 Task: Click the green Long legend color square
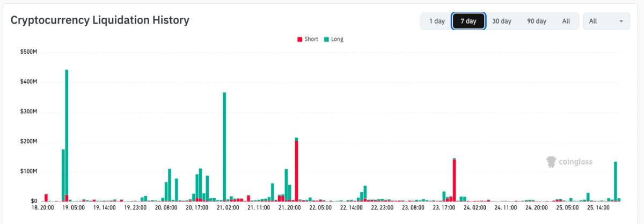326,39
